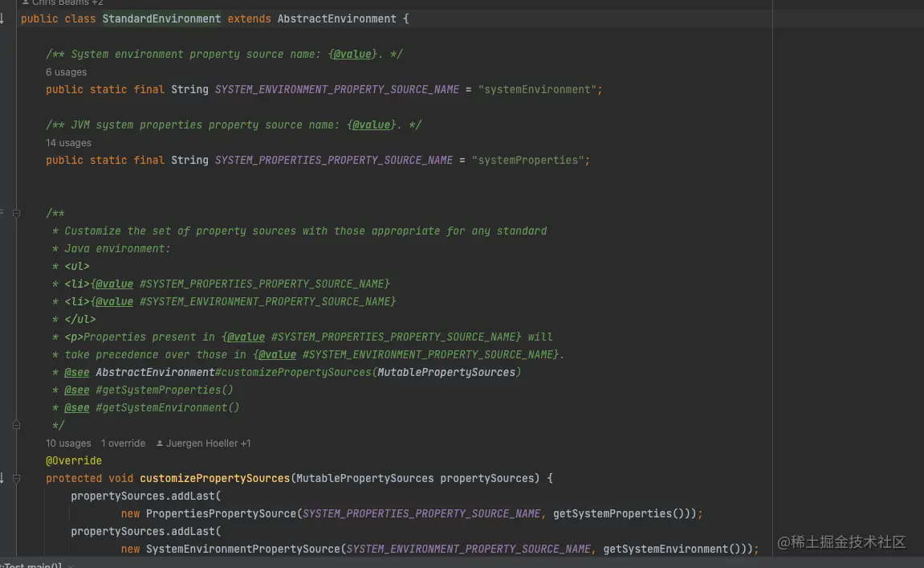Screen dimensions: 924x568
Task: Click the propertySources parameter name in the method signature
Action: [x=486, y=478]
